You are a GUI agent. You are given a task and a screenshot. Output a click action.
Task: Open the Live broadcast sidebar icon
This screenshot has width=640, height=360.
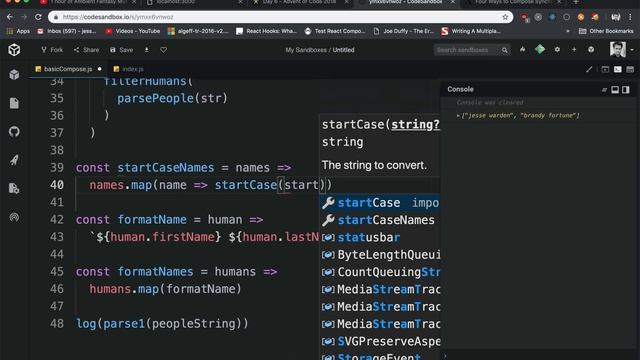tap(14, 217)
